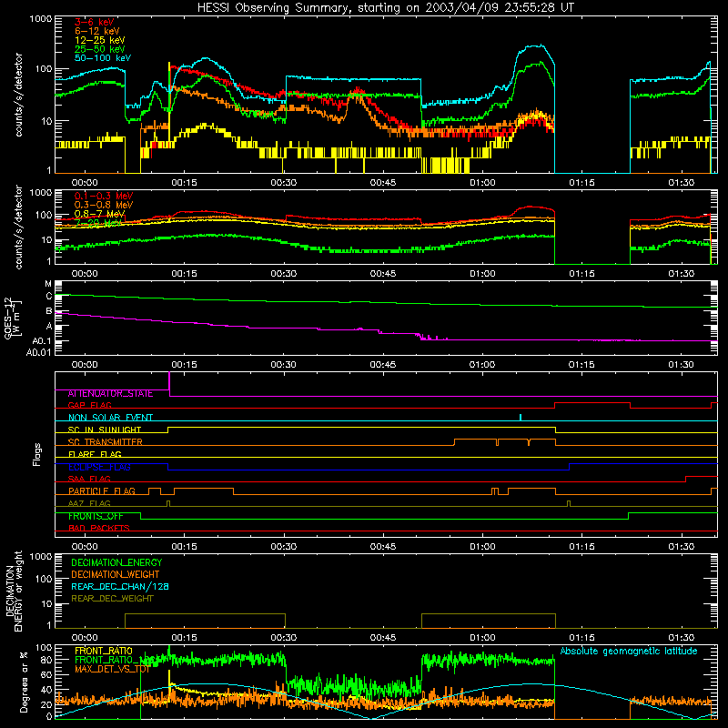Select the ATTENUATOR_STATE flag label
728x728 pixels.
(110, 393)
